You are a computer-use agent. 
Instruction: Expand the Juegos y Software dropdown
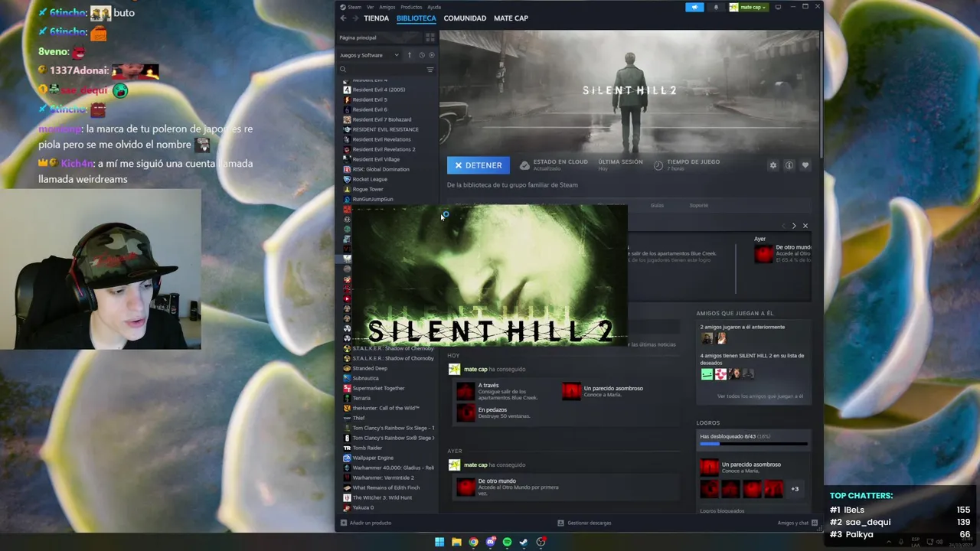coord(370,55)
